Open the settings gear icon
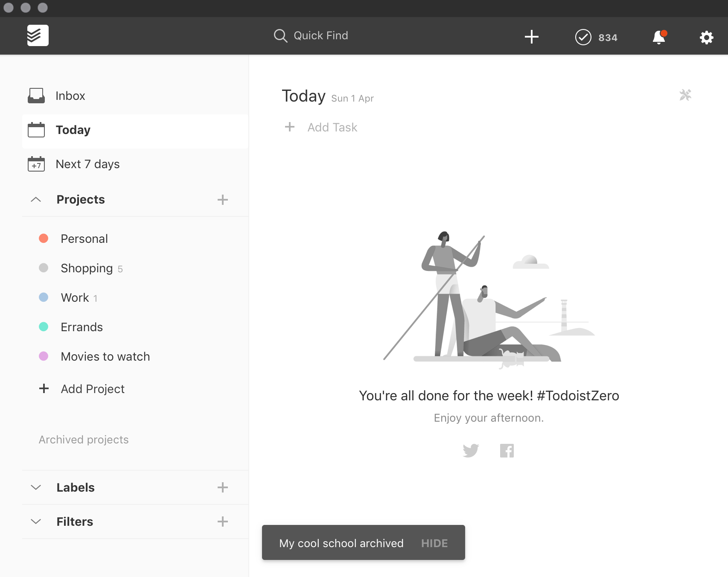This screenshot has width=728, height=577. (707, 38)
